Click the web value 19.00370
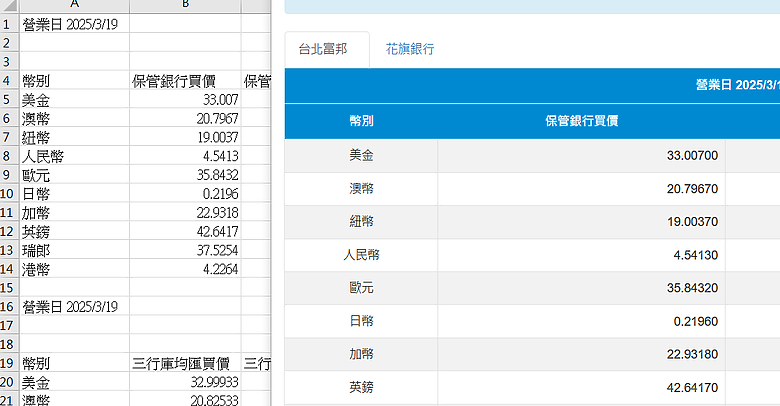Viewport: 780px width, 406px height. click(x=692, y=221)
